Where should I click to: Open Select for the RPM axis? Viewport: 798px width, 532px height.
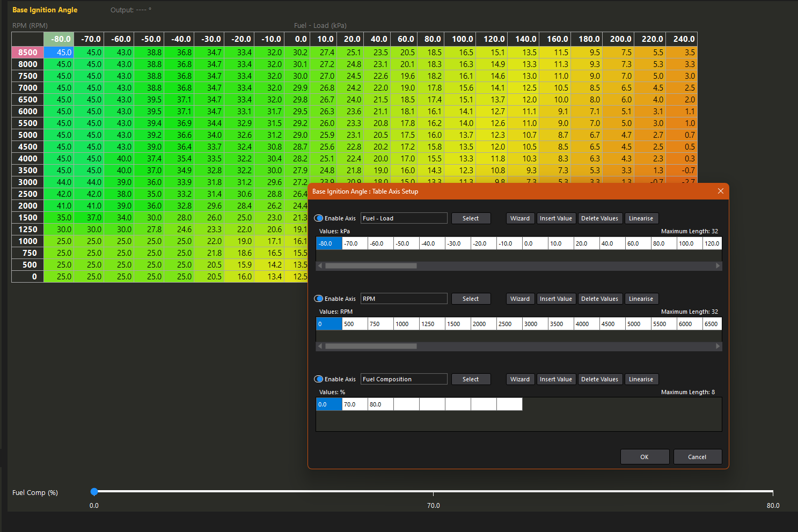click(x=471, y=299)
